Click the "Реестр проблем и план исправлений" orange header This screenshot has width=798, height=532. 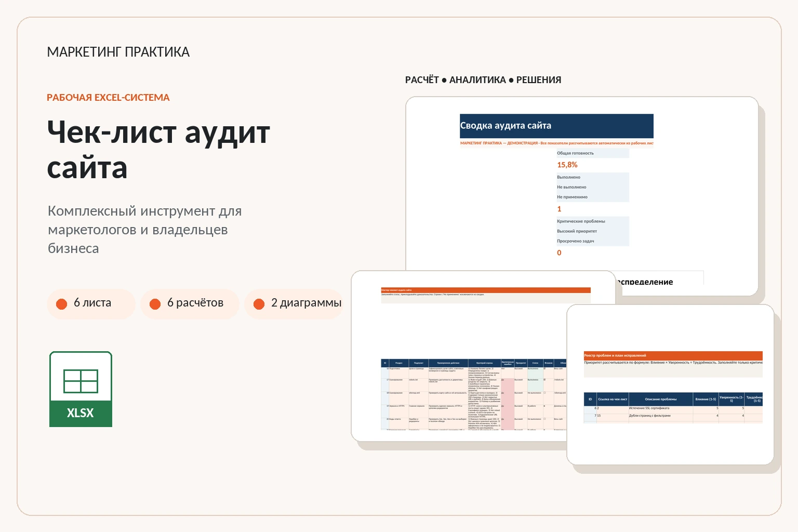coord(673,355)
